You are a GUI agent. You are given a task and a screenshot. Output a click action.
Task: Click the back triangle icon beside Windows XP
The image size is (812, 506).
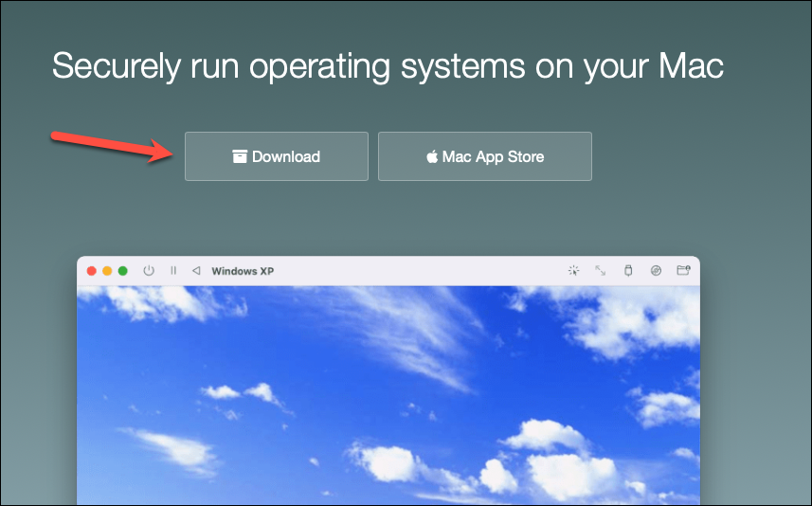[x=196, y=270]
